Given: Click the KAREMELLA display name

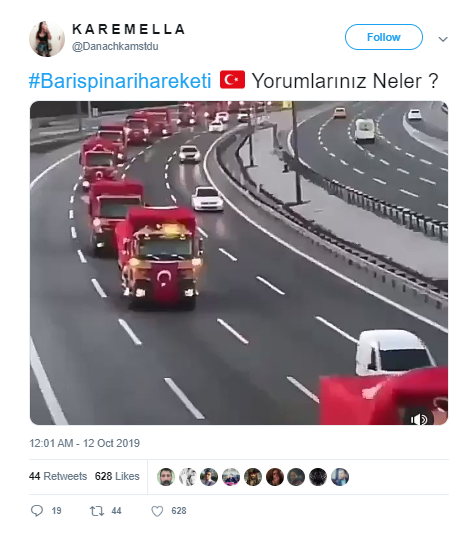Looking at the screenshot, I should [129, 29].
